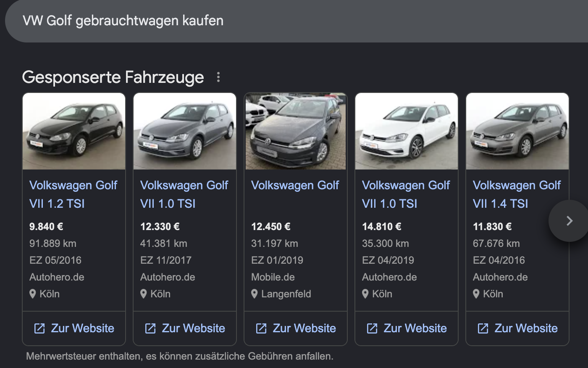This screenshot has width=588, height=368.
Task: Open Zur Website for the 14.810 € Golf
Action: (x=407, y=328)
